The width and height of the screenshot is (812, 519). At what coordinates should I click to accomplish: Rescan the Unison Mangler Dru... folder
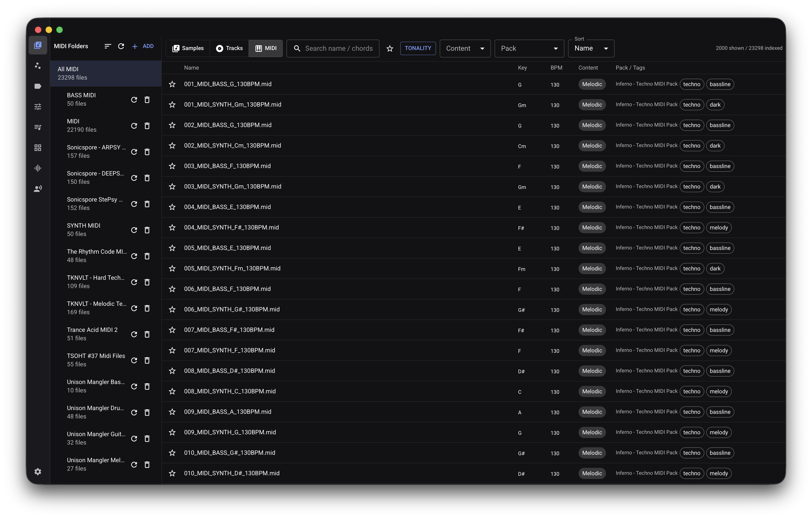pyautogui.click(x=134, y=412)
